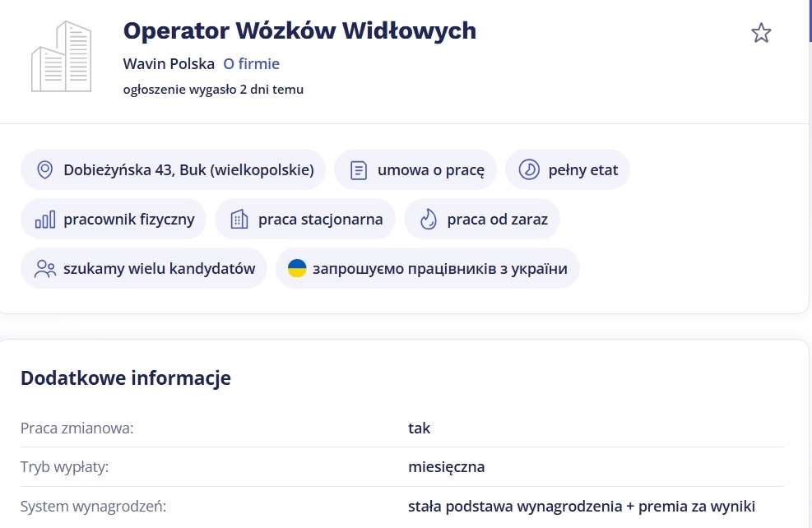Click the document icon by umowa o pracę
Screen dimensions: 812x528
359,169
